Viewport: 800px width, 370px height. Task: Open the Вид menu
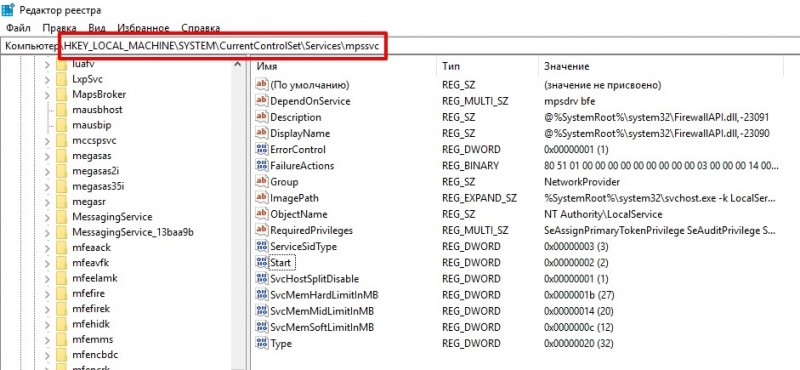click(97, 28)
